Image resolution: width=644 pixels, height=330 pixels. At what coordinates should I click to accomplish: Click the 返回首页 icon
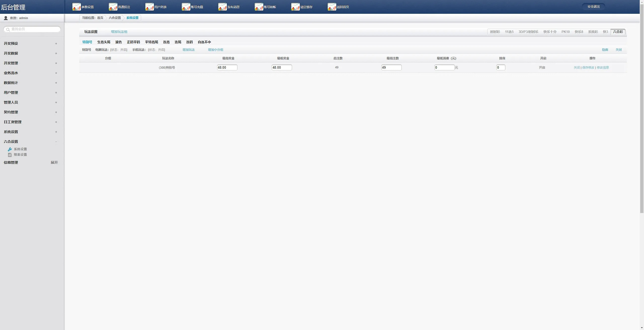click(332, 7)
